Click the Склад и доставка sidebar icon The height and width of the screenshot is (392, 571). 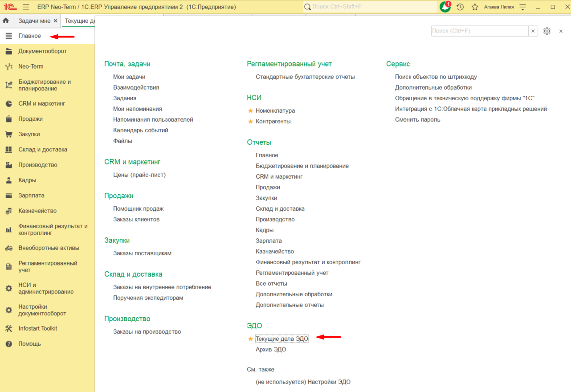pos(8,150)
